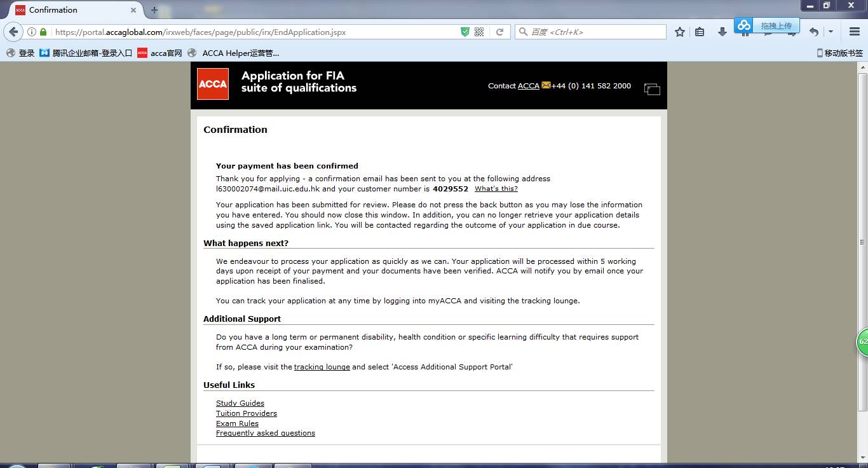Open a new tab with plus button
The height and width of the screenshot is (468, 868).
pos(154,10)
